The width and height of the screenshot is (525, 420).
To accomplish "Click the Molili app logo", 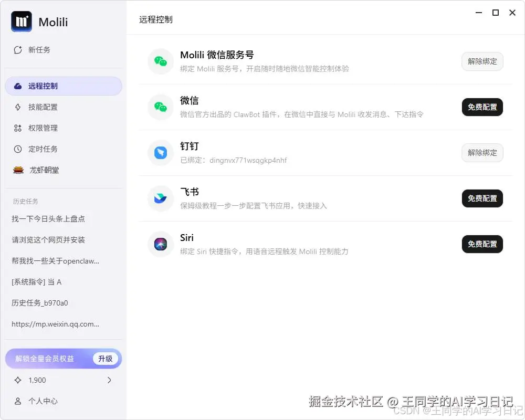I will click(22, 22).
